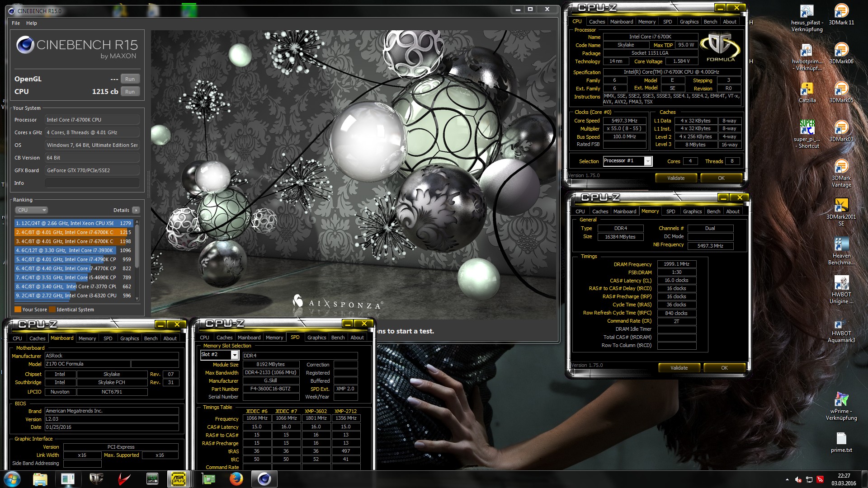868x488 pixels.
Task: Open Memory tab in CPU-Z Mainboard window
Action: [x=87, y=338]
